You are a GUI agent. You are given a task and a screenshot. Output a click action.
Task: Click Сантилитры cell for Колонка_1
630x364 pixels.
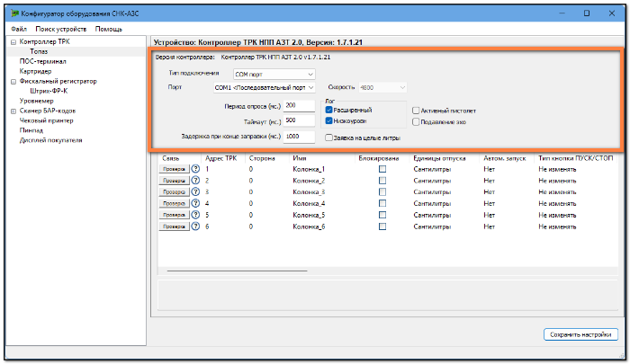(x=432, y=169)
